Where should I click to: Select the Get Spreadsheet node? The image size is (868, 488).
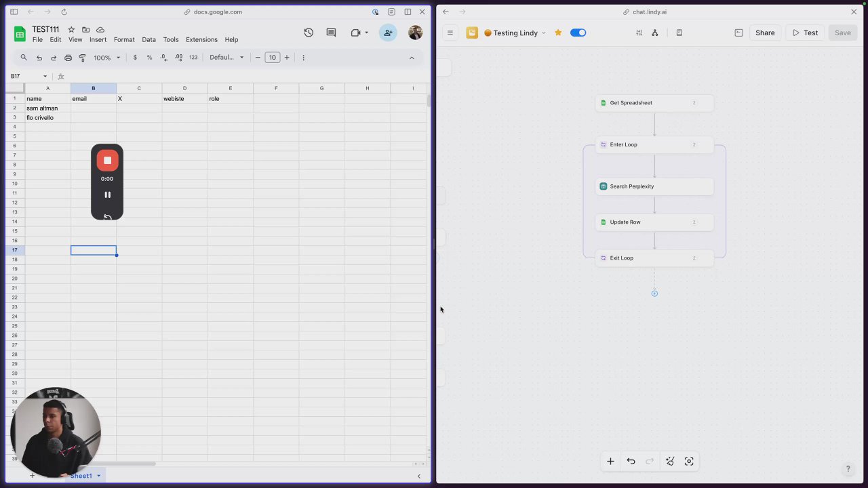point(654,103)
